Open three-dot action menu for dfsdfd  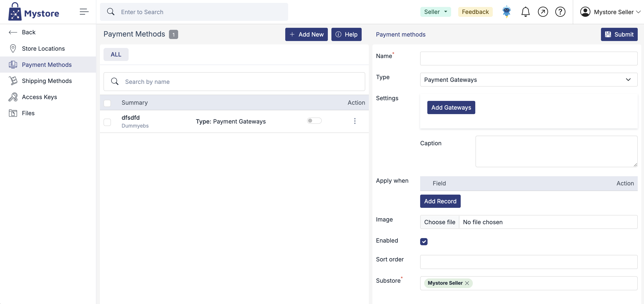click(354, 121)
